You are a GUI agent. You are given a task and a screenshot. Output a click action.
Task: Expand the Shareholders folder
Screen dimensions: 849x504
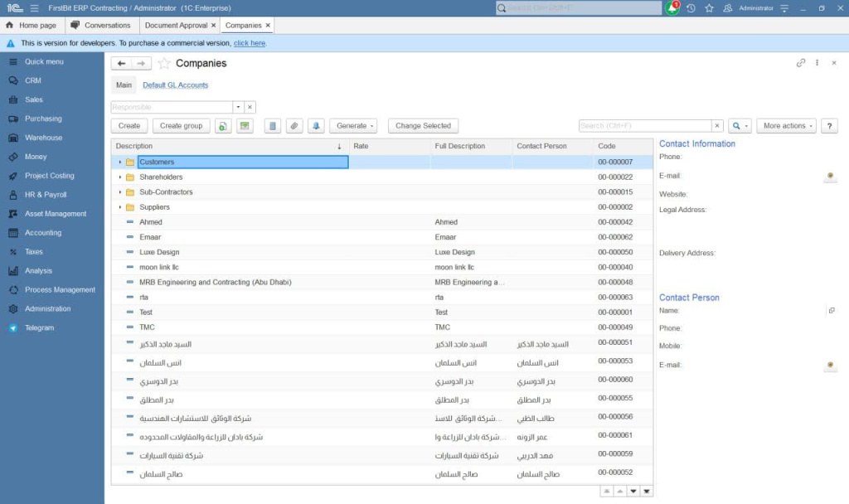[119, 177]
